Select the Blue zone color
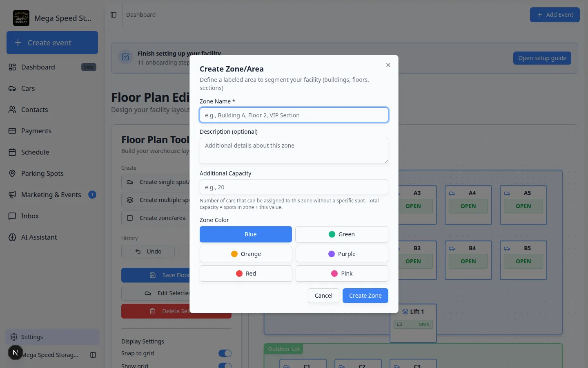 [246, 234]
